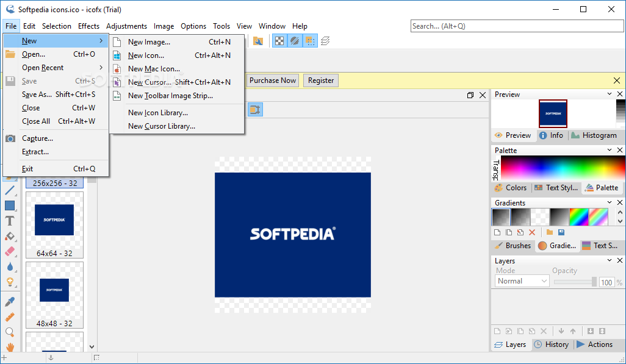Viewport: 626px width, 364px height.
Task: Expand the New submenu arrow
Action: (x=101, y=41)
